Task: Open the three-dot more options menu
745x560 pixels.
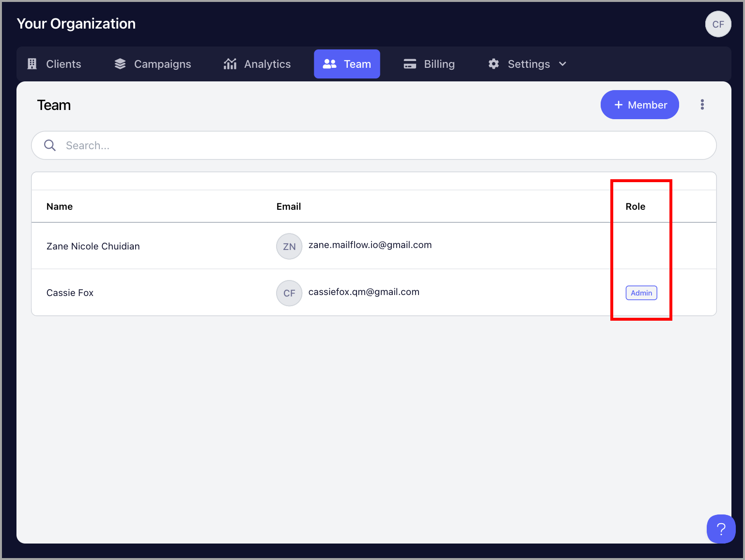Action: click(702, 105)
